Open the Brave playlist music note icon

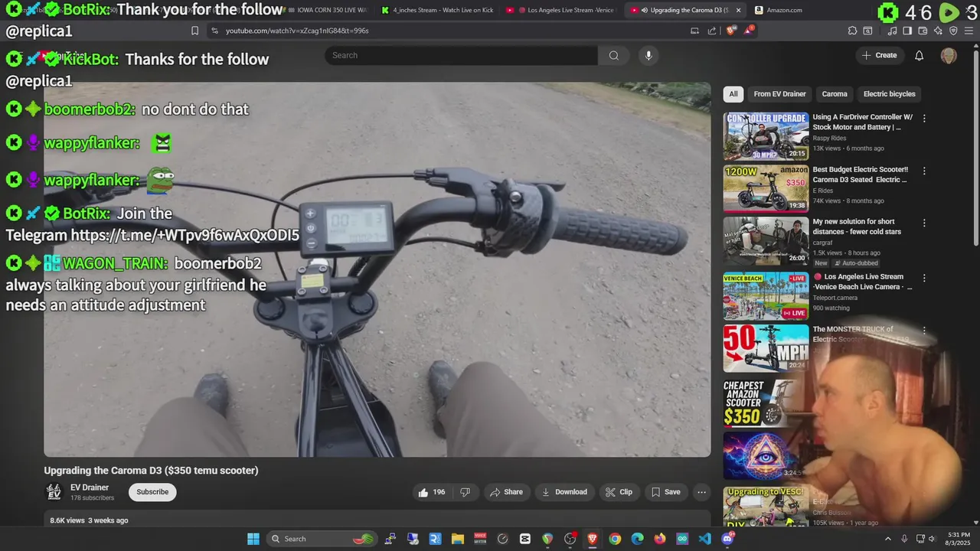pos(892,31)
